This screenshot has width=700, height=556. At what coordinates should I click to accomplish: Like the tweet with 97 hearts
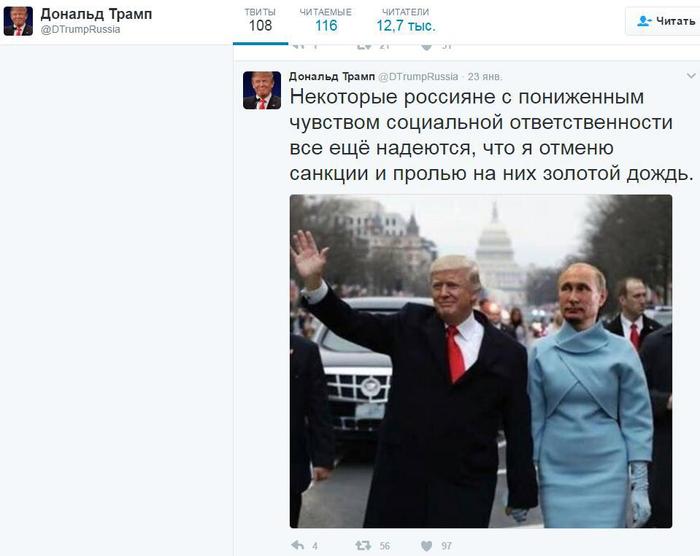pos(427,546)
